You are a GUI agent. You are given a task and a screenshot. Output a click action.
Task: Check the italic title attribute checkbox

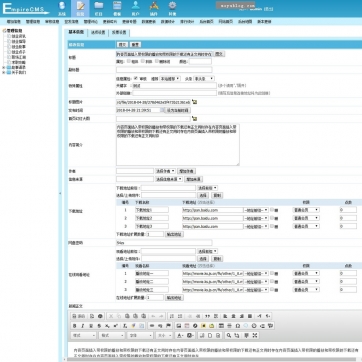tap(143, 61)
